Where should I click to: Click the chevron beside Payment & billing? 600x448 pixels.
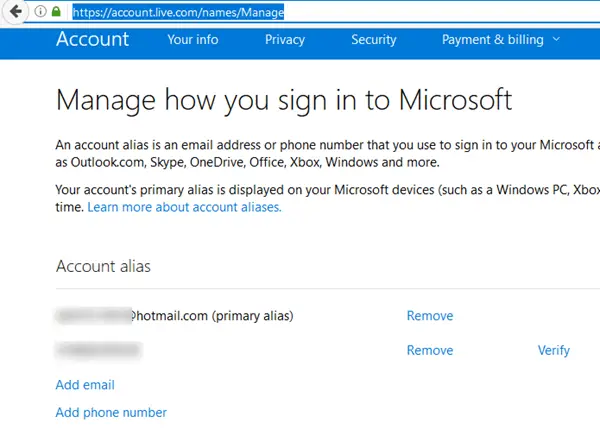point(556,40)
